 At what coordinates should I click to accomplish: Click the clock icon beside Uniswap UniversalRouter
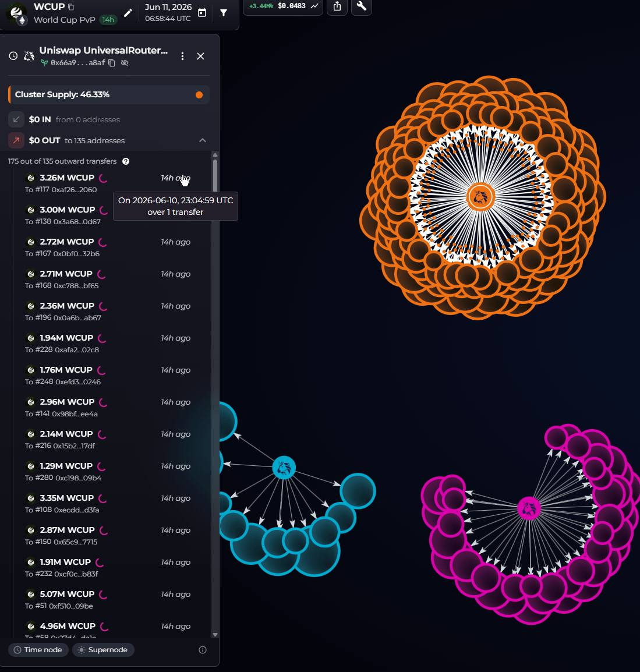(x=13, y=56)
